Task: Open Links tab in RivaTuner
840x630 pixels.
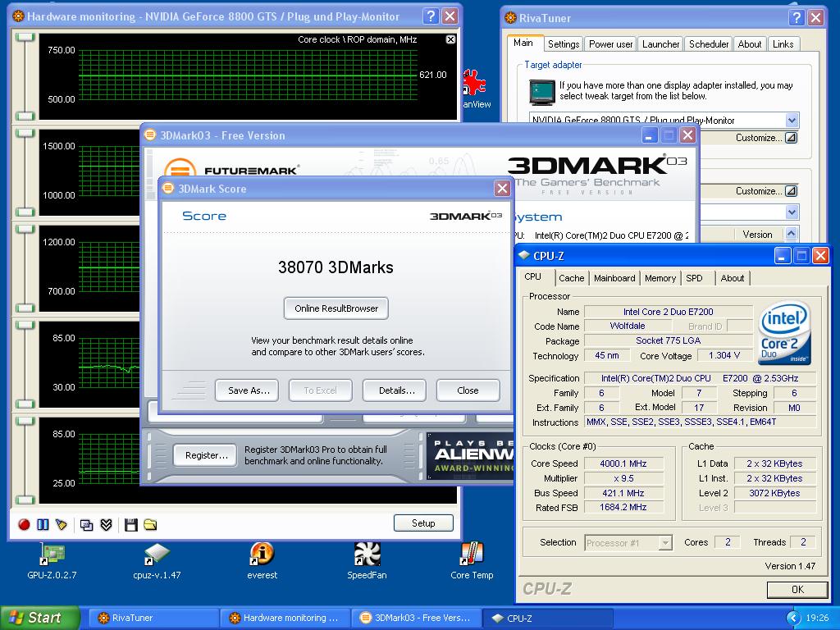Action: 783,44
